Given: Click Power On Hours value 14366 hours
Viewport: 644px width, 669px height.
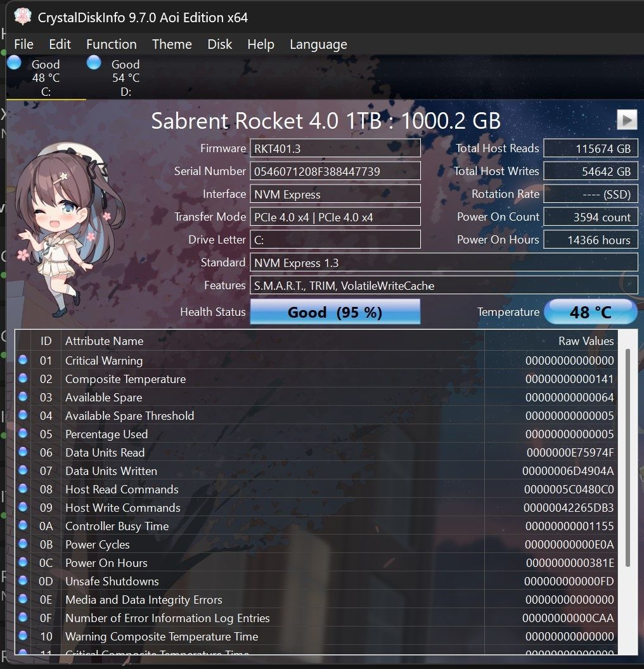Looking at the screenshot, I should (x=591, y=240).
